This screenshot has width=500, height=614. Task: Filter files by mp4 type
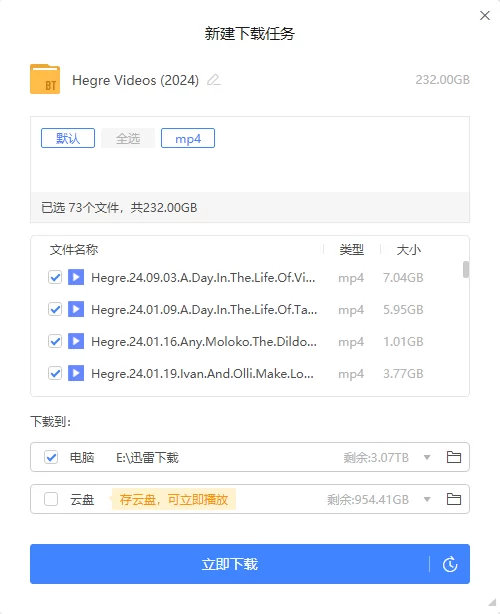click(x=188, y=138)
